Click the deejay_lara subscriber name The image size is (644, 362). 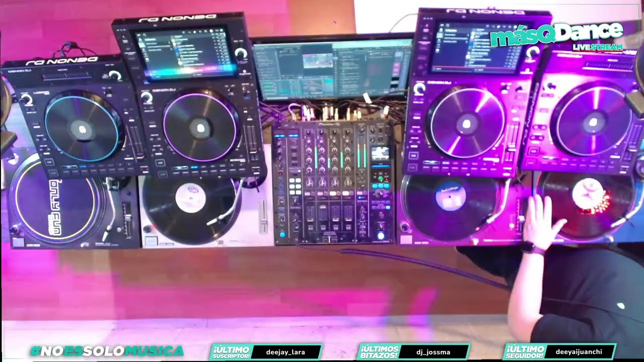285,352
